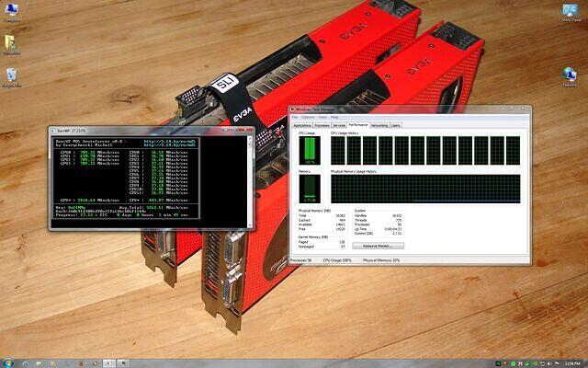Switch to the Processes tab
Image resolution: width=588 pixels, height=368 pixels.
coord(322,125)
